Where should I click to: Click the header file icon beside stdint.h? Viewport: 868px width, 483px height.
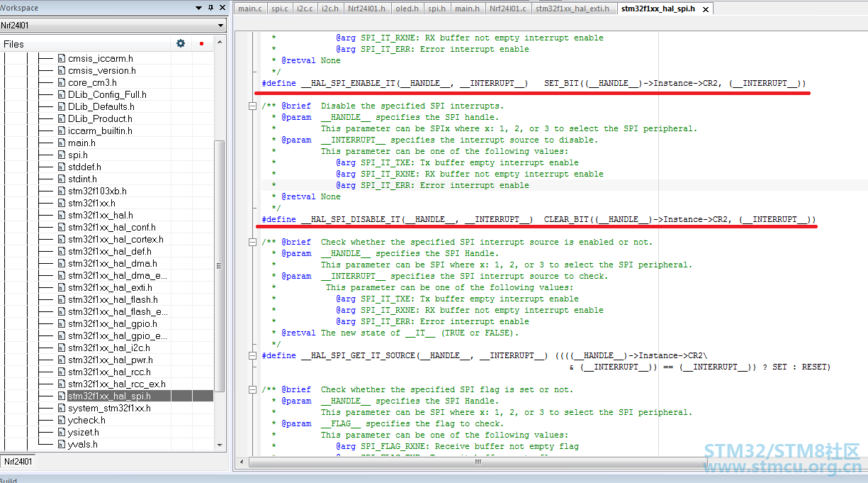coord(62,179)
